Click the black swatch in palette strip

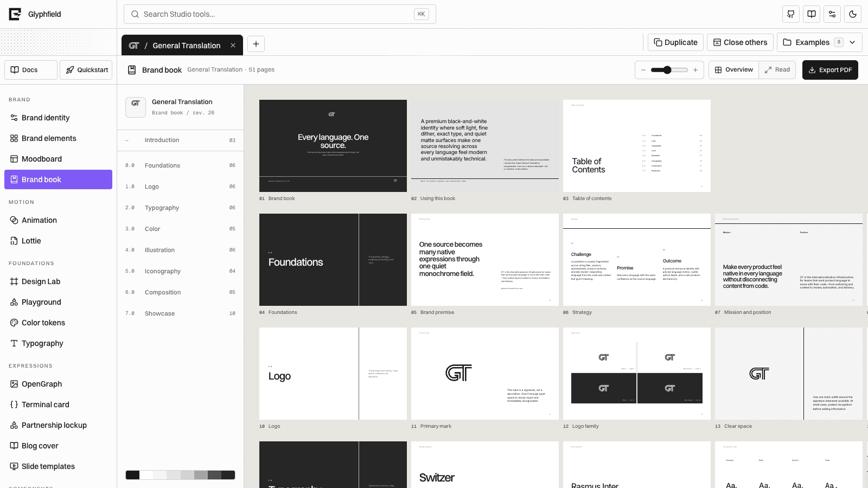tap(132, 475)
